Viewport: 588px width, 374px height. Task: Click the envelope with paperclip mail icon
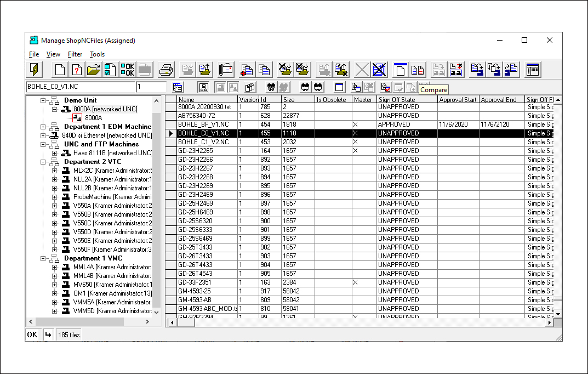(x=226, y=70)
